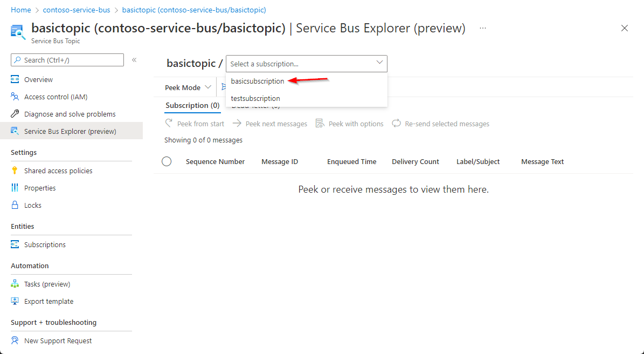Close the Service Bus Explorer blade
The height and width of the screenshot is (354, 644).
tap(624, 29)
